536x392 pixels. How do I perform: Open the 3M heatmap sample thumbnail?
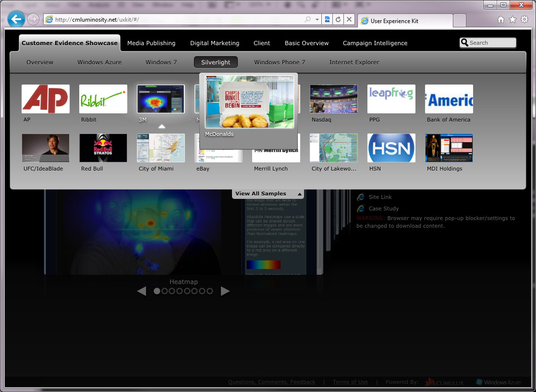pyautogui.click(x=161, y=99)
